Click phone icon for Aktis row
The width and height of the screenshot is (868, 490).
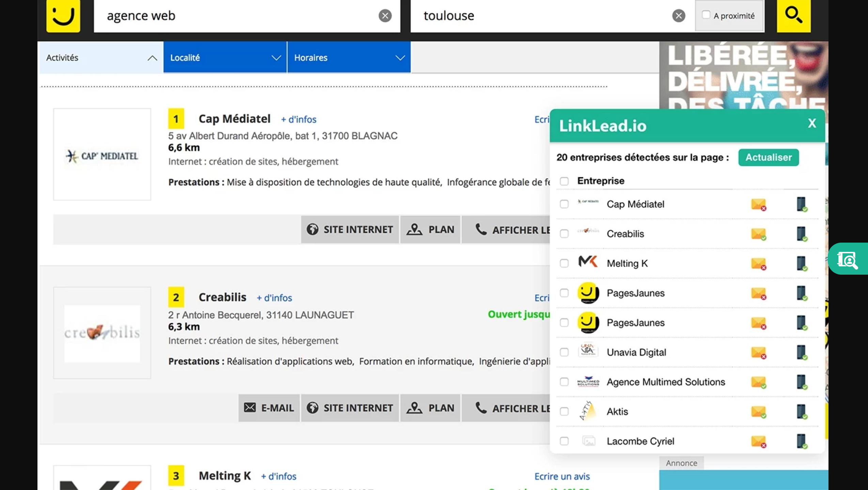click(x=802, y=412)
